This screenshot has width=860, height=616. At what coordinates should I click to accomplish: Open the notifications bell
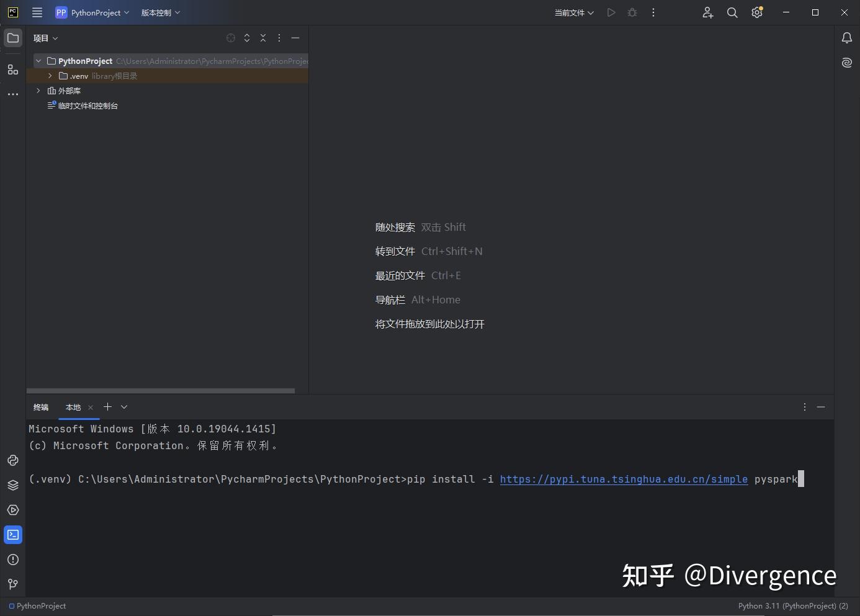point(846,38)
